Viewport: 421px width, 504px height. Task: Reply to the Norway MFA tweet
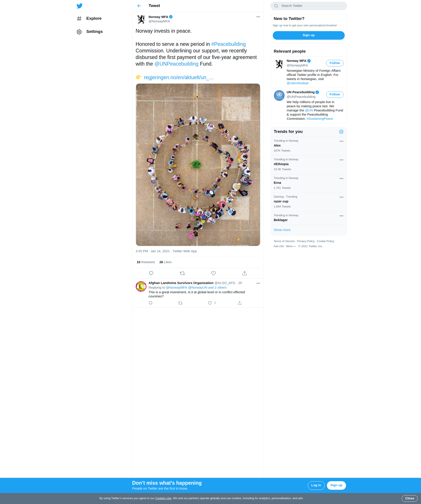[151, 273]
